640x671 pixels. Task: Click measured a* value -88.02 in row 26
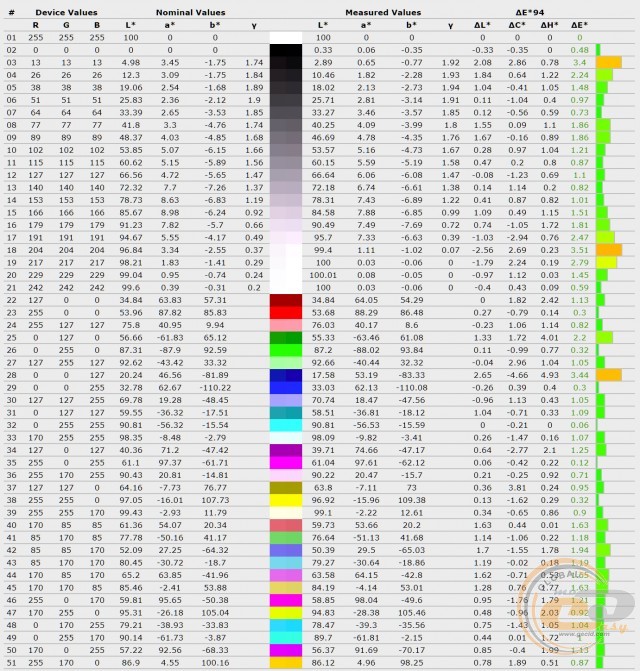366,350
